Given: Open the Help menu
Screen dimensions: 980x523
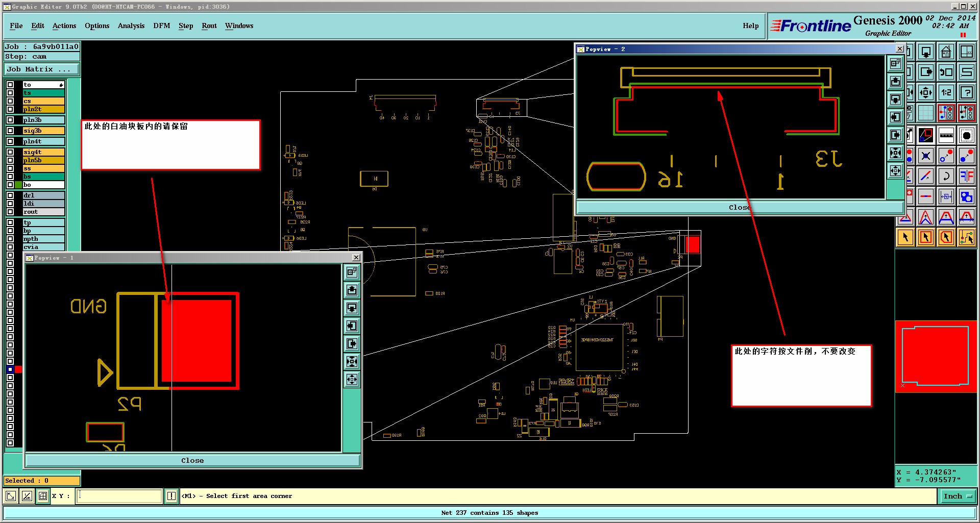Looking at the screenshot, I should [x=751, y=26].
